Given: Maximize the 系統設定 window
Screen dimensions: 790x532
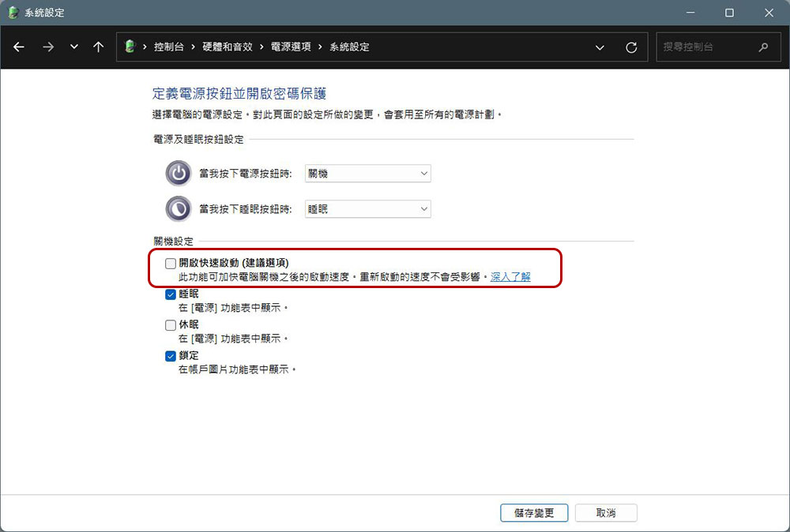Looking at the screenshot, I should tap(729, 13).
